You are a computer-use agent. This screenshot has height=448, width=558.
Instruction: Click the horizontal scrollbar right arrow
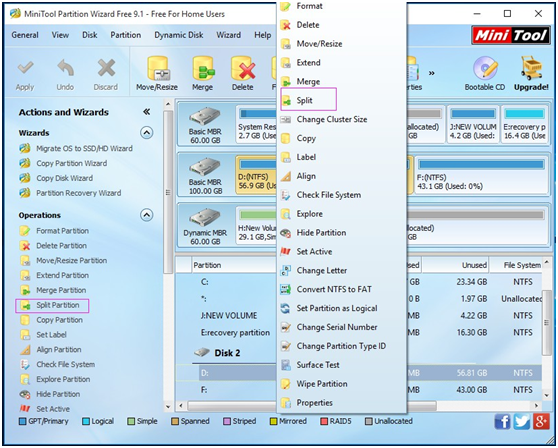[537, 405]
